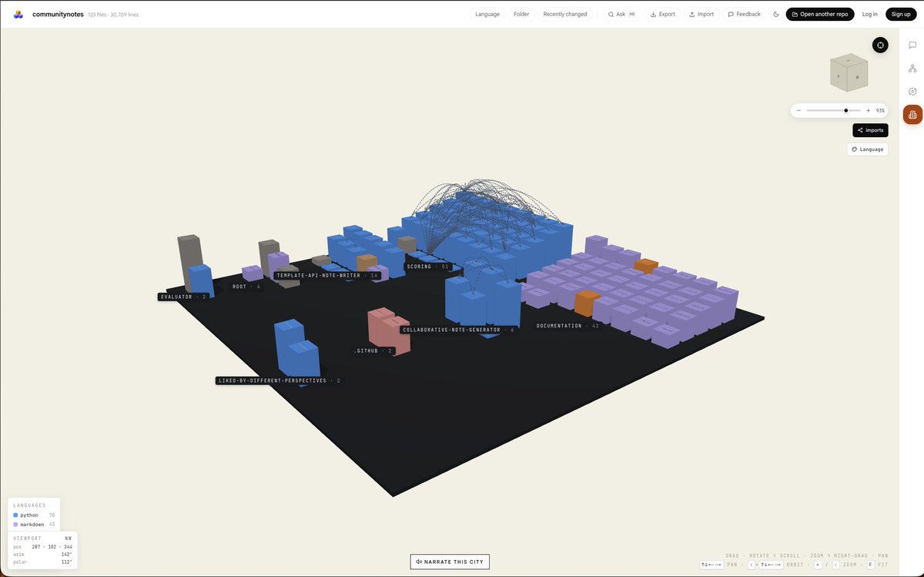
Task: Open the Ask search box
Action: [621, 14]
